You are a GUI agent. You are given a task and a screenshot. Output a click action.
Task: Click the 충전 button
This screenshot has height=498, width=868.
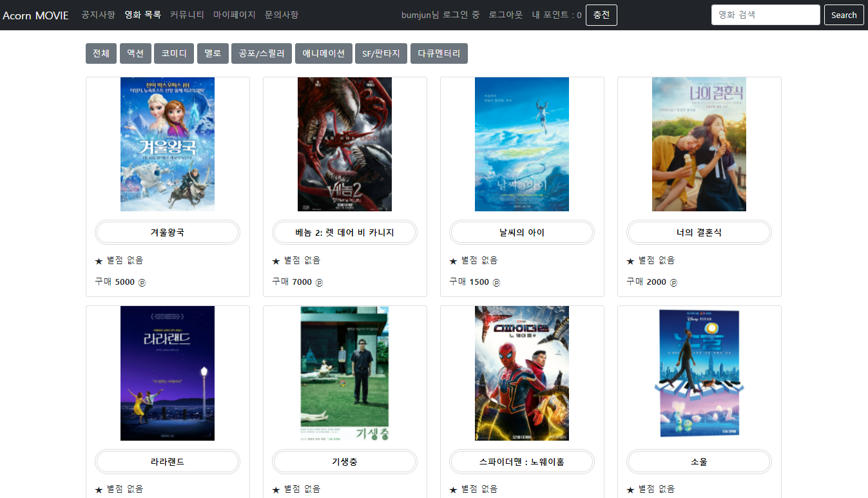601,15
